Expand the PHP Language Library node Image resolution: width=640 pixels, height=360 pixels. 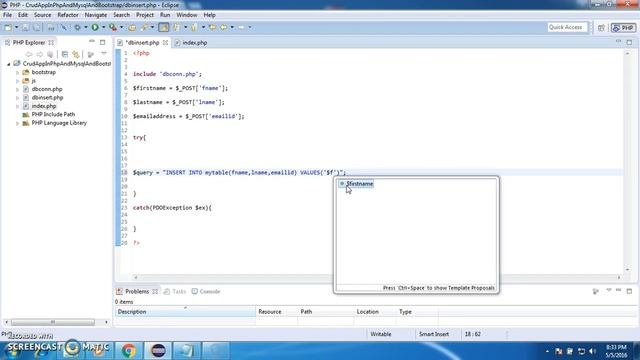point(18,123)
